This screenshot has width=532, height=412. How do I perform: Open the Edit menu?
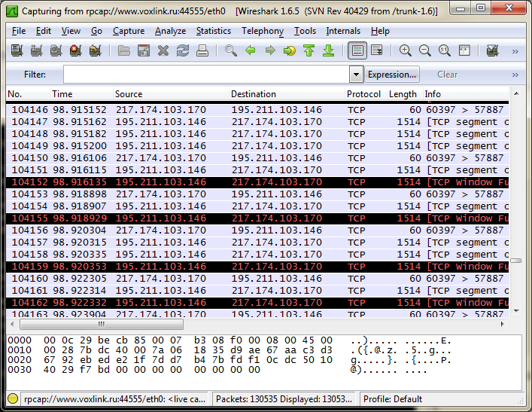[x=44, y=31]
